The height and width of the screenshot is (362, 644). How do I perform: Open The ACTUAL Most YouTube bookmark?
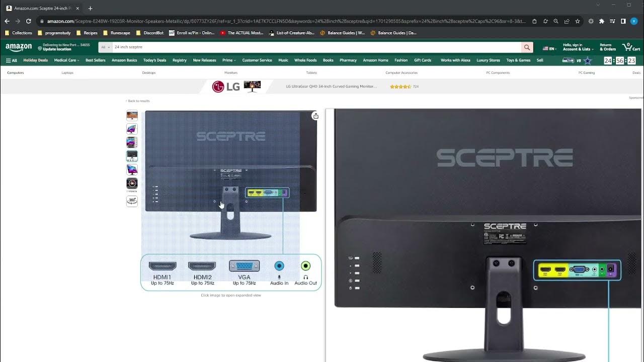(242, 33)
